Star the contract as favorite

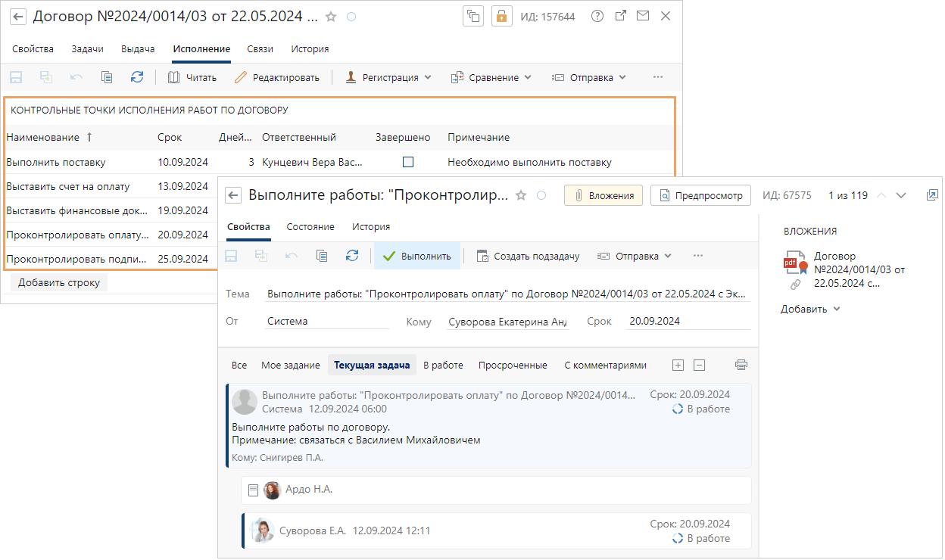[331, 17]
